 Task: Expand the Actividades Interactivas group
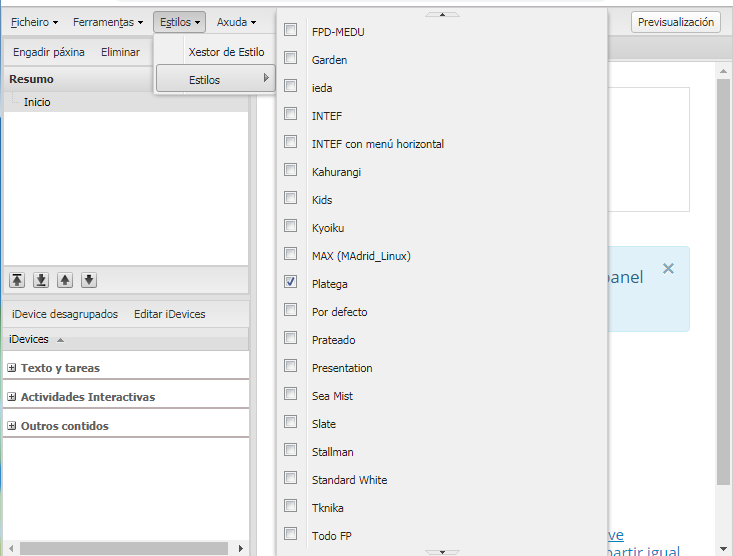tap(12, 397)
